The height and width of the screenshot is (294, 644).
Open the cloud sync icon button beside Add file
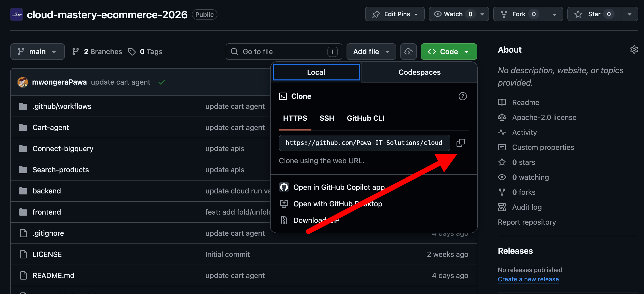coord(408,52)
